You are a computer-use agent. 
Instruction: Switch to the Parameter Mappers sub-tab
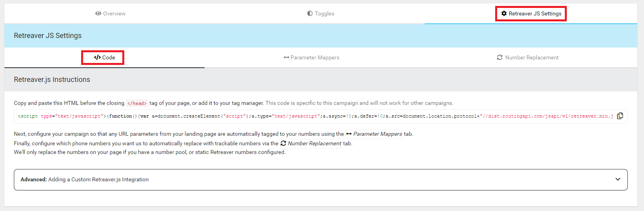pos(312,57)
